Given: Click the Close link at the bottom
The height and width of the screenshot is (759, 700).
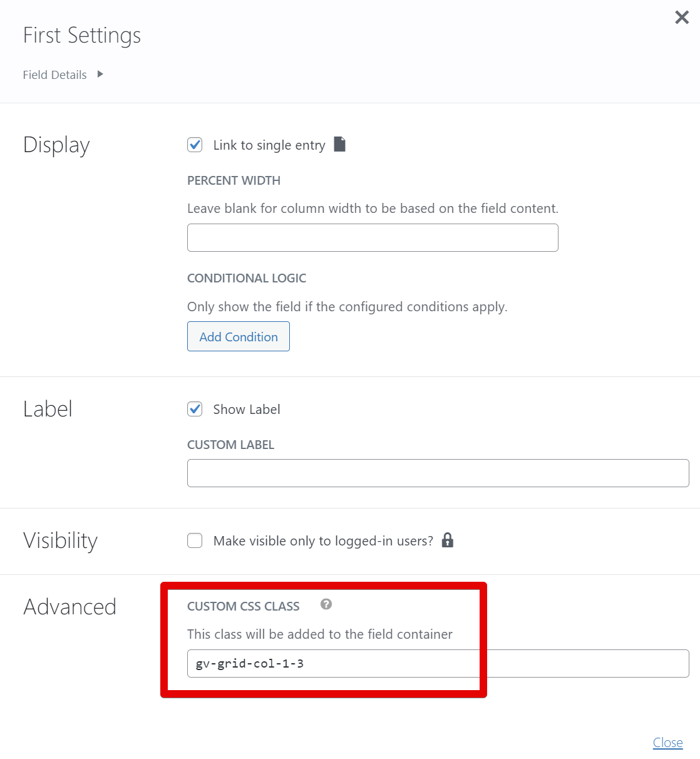Looking at the screenshot, I should 667,743.
